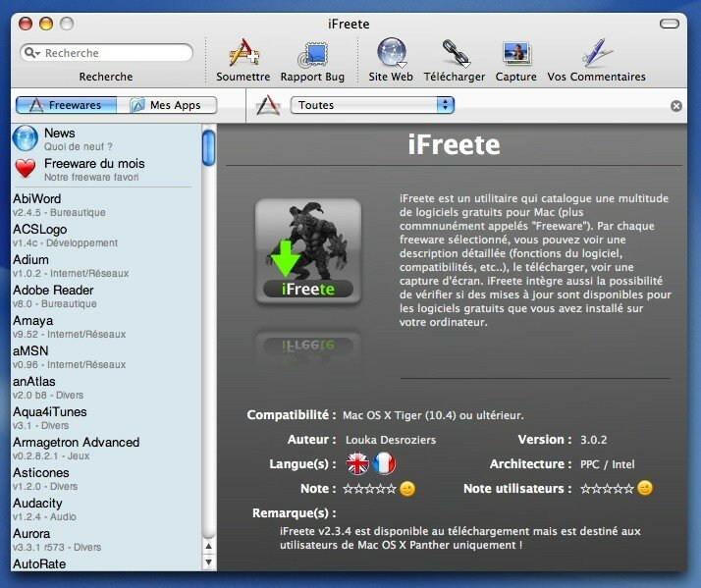Click the Télécharger chain icon

coord(455,53)
